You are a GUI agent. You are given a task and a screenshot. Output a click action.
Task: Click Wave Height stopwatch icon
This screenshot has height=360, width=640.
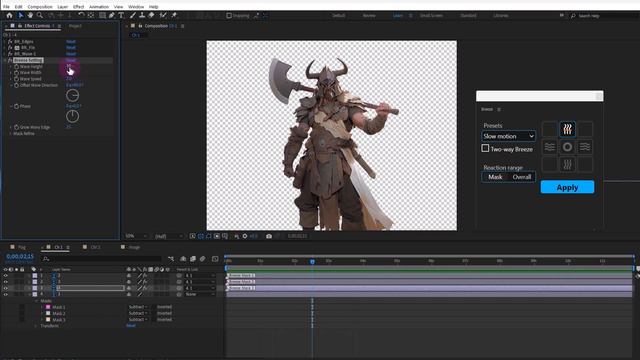pos(16,67)
